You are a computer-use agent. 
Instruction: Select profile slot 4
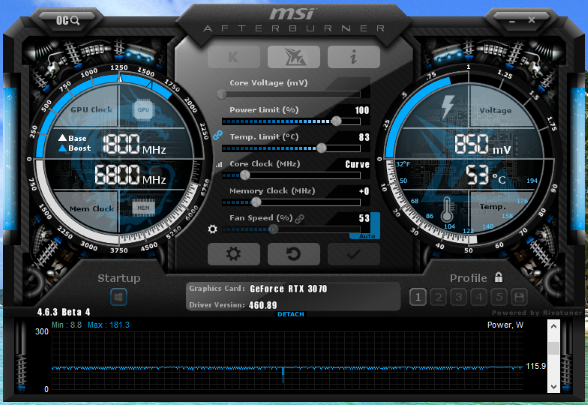click(x=478, y=297)
